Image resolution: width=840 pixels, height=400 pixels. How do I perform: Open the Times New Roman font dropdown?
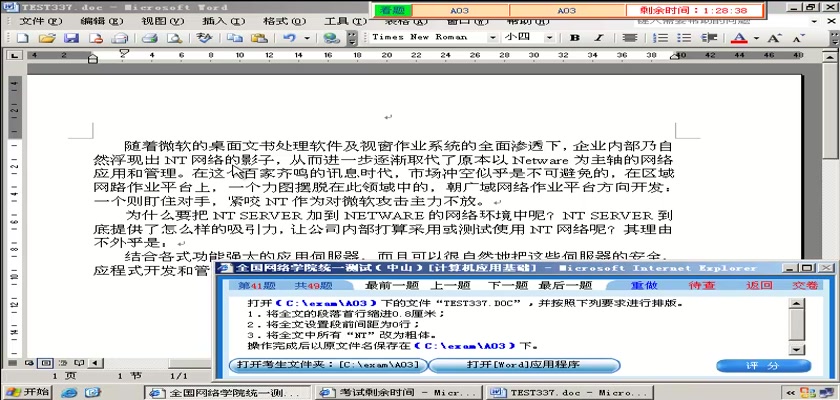pos(492,37)
